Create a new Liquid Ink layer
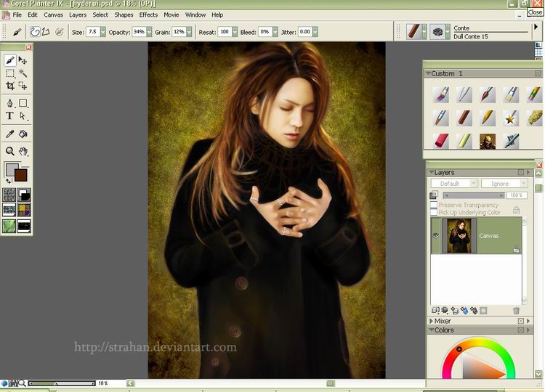The height and width of the screenshot is (392, 545). click(x=473, y=310)
